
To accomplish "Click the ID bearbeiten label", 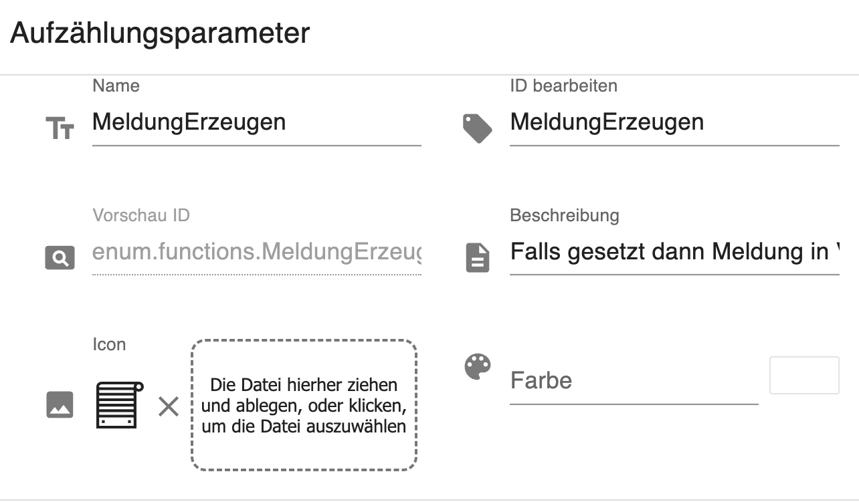I will (564, 86).
